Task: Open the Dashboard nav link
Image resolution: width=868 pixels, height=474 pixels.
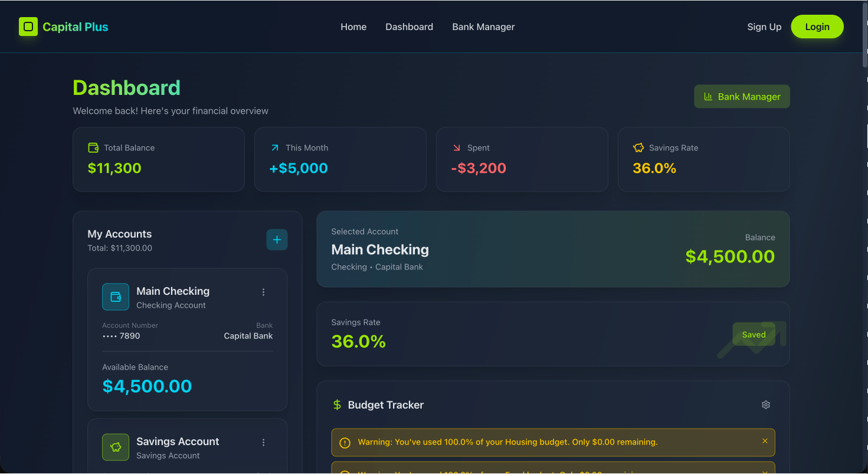Action: (409, 27)
